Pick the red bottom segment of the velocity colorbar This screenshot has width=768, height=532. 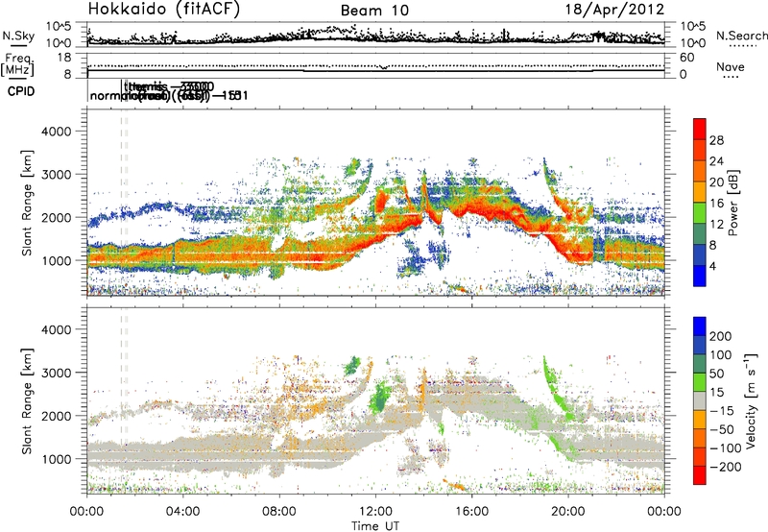click(700, 475)
